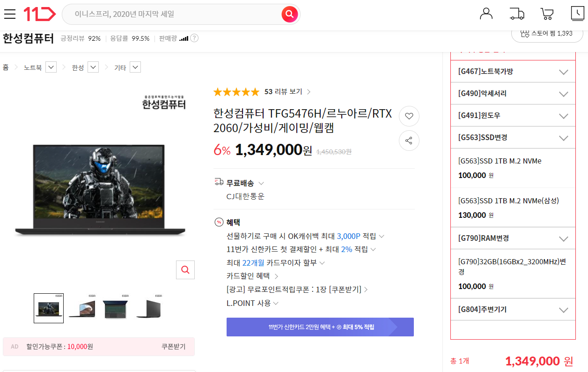Select the first thumbnail with the robot screen
588x372 pixels.
pos(49,308)
